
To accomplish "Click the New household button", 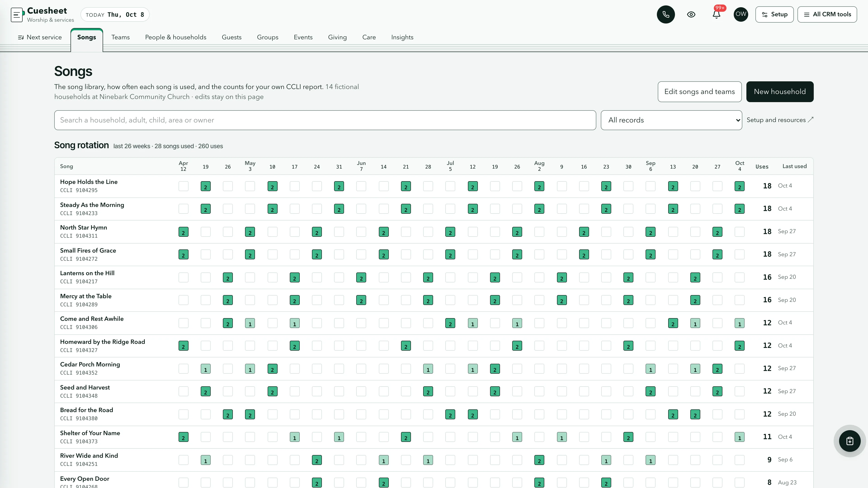I will (x=780, y=91).
